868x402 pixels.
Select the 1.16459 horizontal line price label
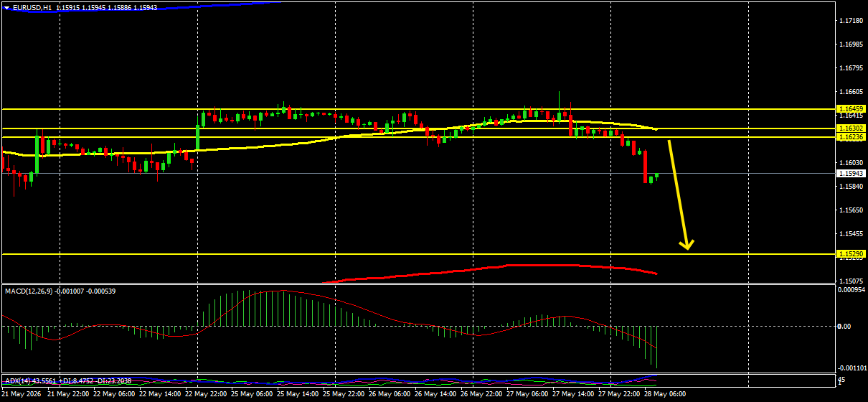pyautogui.click(x=852, y=109)
